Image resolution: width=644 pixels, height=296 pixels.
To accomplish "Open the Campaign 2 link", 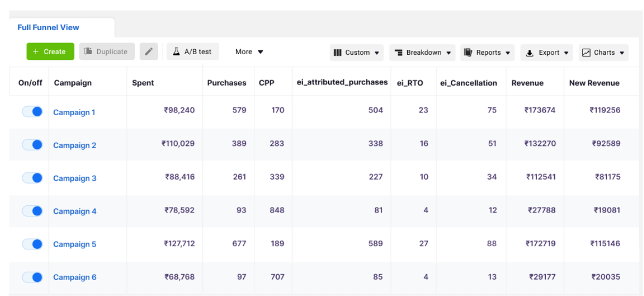I will [75, 145].
